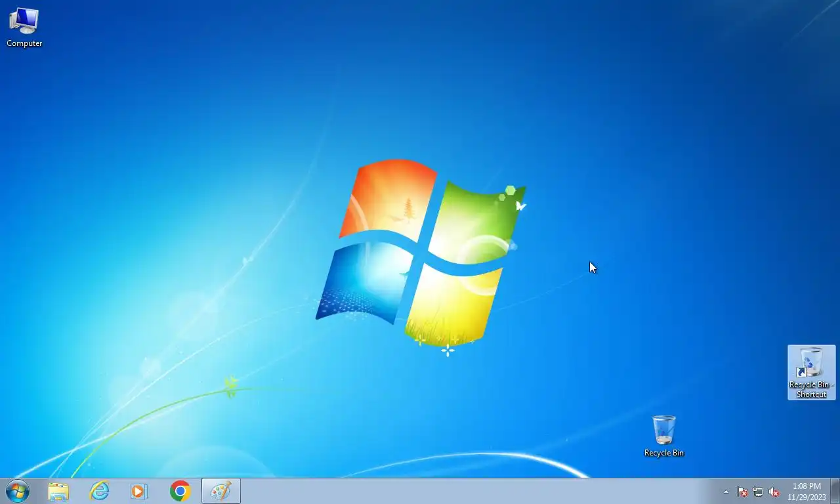Open Windows Explorer from the taskbar

[x=58, y=491]
